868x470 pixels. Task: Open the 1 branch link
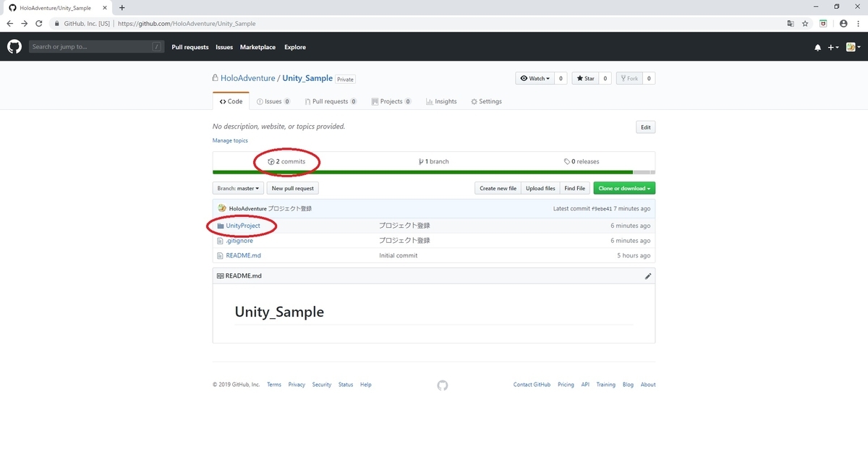click(x=433, y=161)
